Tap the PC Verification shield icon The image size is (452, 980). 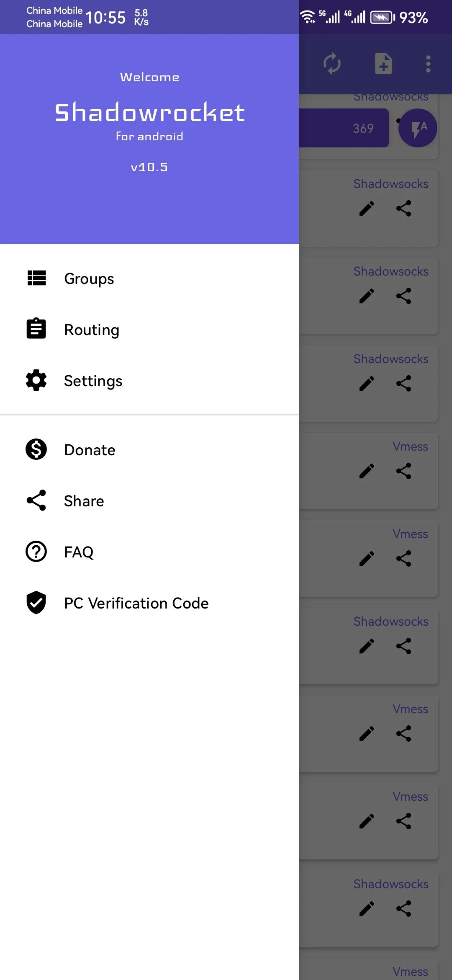tap(36, 603)
